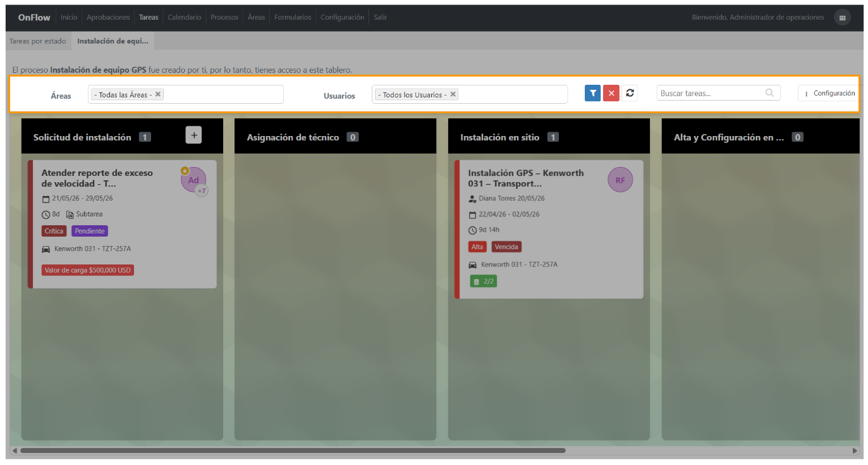Screen dimensions: 868x465
Task: Open the Tareas menu
Action: 149,18
